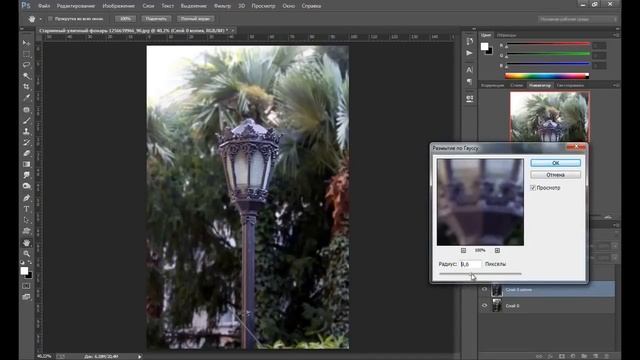Screen dimensions: 640x360
Task: Select the Healing Brush tool
Action: (x=27, y=110)
